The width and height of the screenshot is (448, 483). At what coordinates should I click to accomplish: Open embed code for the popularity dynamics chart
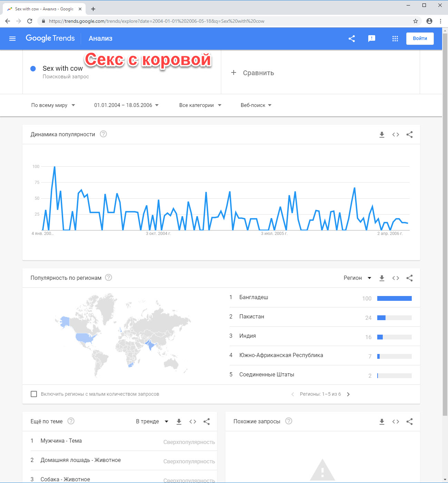[396, 135]
